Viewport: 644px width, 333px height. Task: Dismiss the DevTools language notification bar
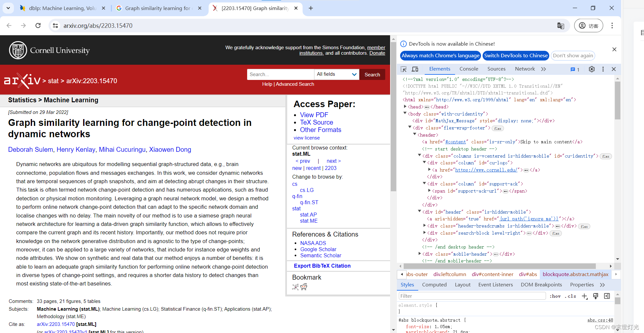614,49
